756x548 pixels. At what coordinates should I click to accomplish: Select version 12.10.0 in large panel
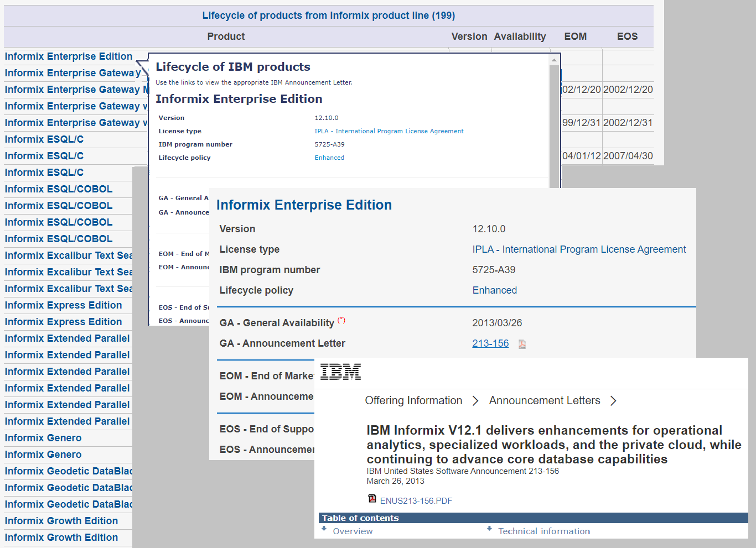489,229
